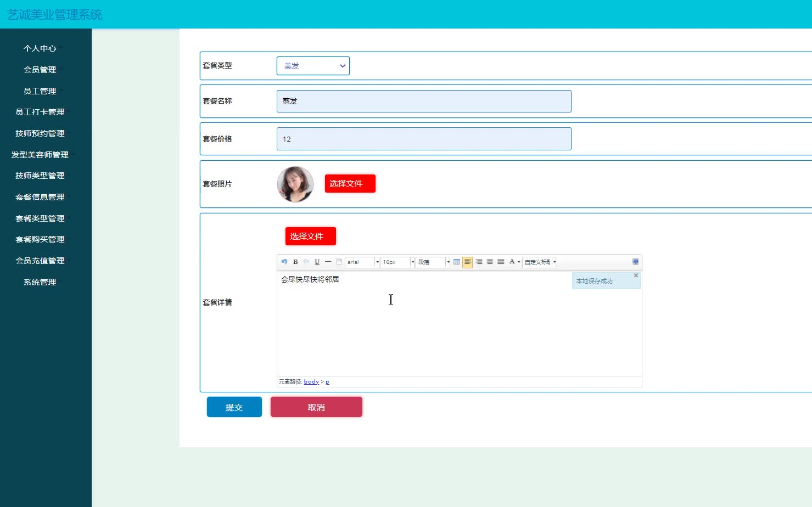Viewport: 812px width, 507px height.
Task: Apply Bold formatting in the editor
Action: 295,262
